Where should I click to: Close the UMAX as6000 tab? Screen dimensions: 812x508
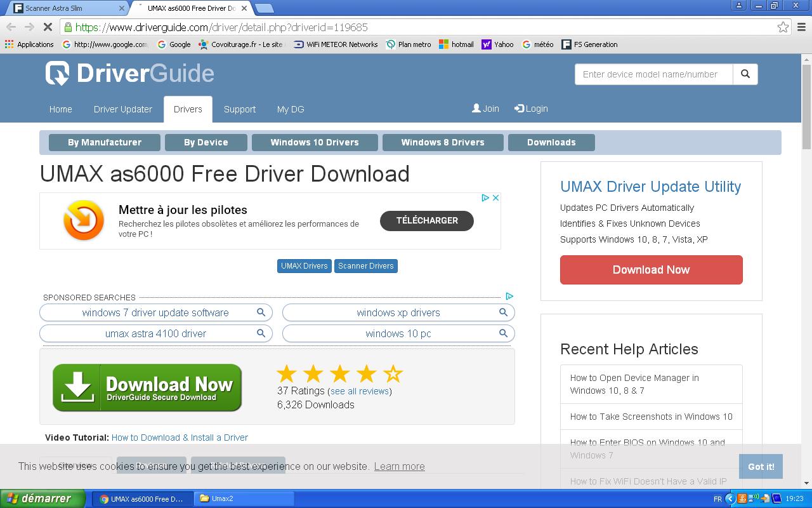[244, 8]
